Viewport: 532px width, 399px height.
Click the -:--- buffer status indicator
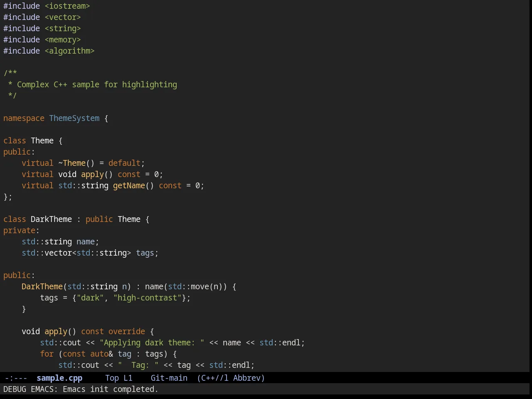pos(16,378)
